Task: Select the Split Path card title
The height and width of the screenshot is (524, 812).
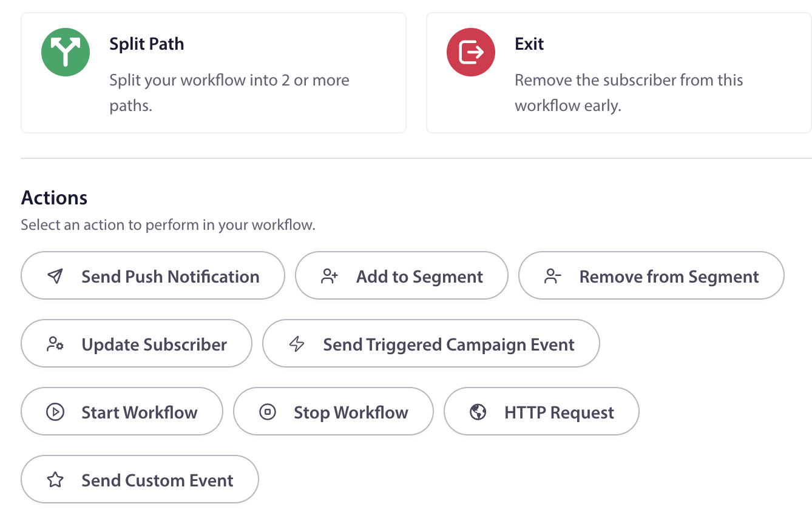Action: (x=147, y=44)
